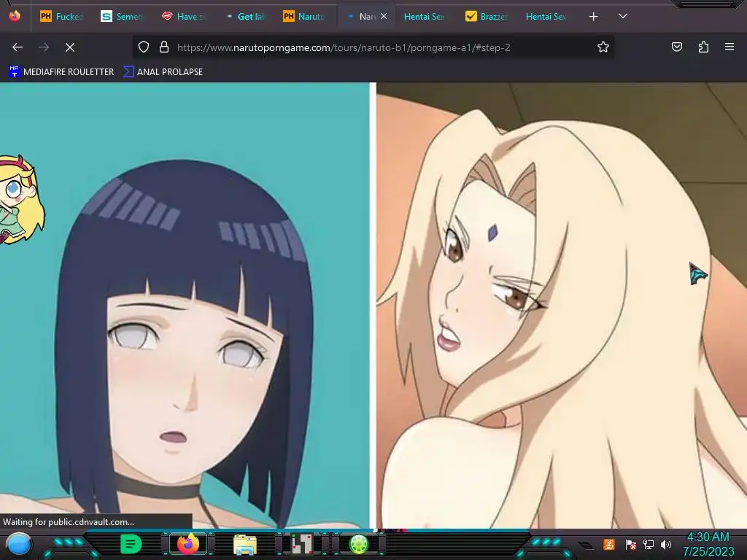
Task: Open Action Center flag with red X
Action: pos(630,544)
